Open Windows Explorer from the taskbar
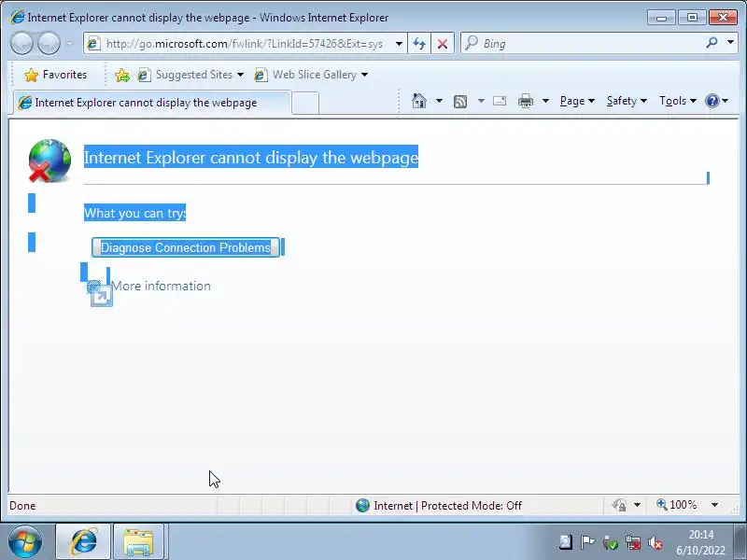The image size is (747, 560). tap(138, 542)
